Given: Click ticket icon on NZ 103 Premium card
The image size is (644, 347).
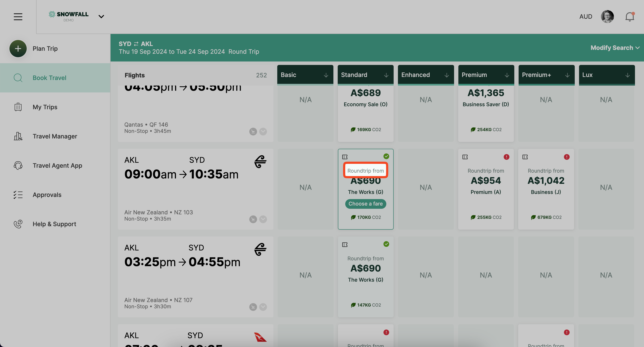Looking at the screenshot, I should 465,157.
